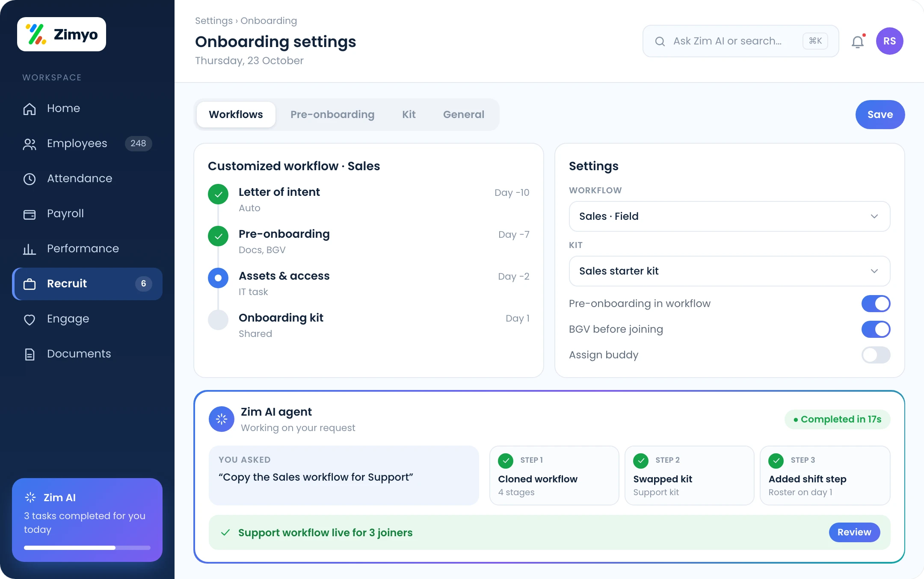
Task: Turn off BGV before joining toggle
Action: click(x=876, y=329)
